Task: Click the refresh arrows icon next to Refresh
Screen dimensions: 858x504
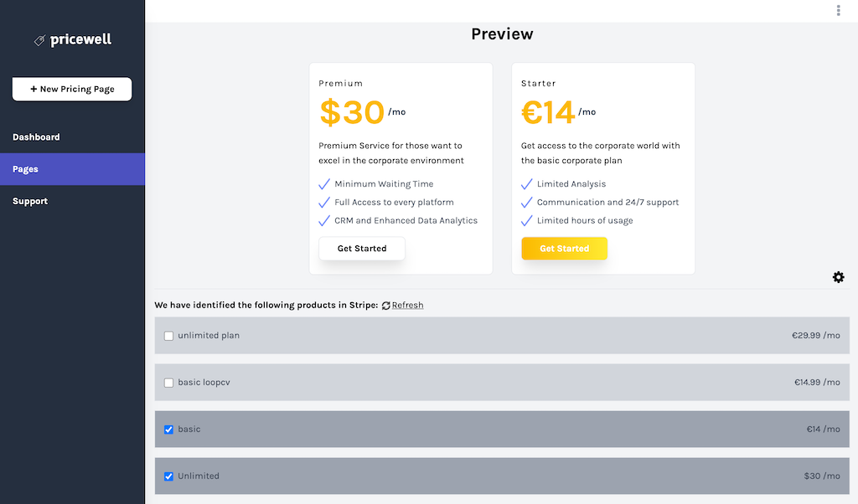Action: click(385, 306)
